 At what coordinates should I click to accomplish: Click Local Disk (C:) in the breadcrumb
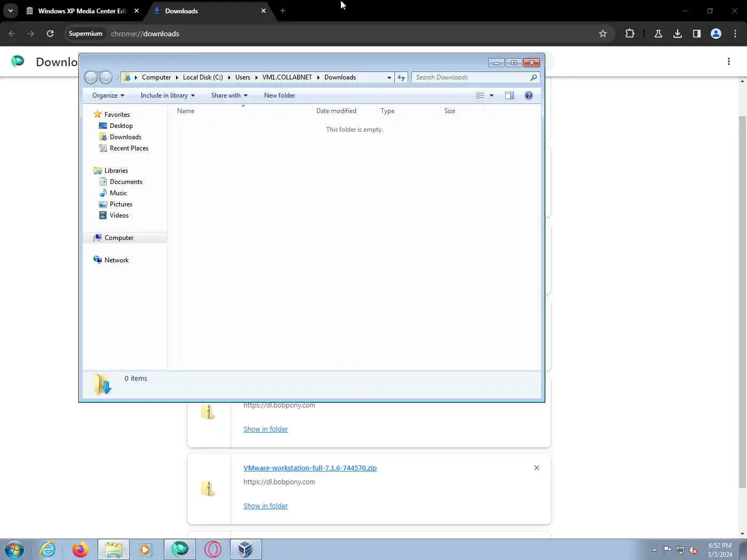click(x=203, y=77)
